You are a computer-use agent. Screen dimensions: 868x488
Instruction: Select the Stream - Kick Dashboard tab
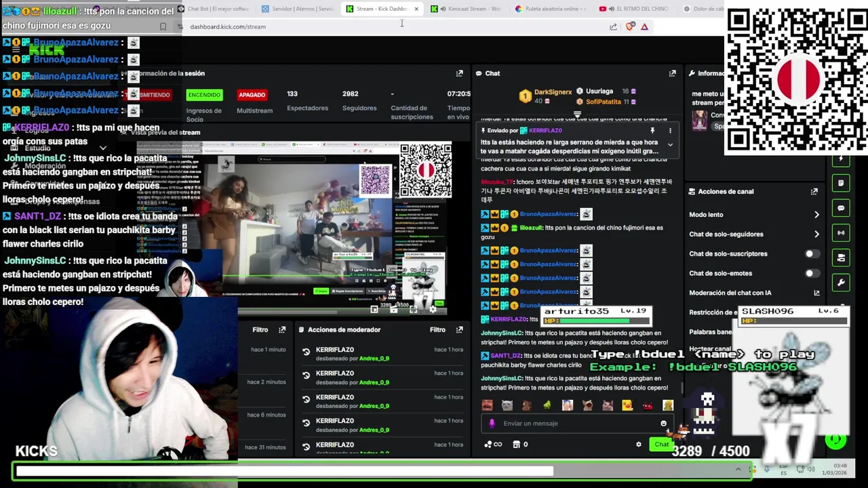click(x=382, y=9)
